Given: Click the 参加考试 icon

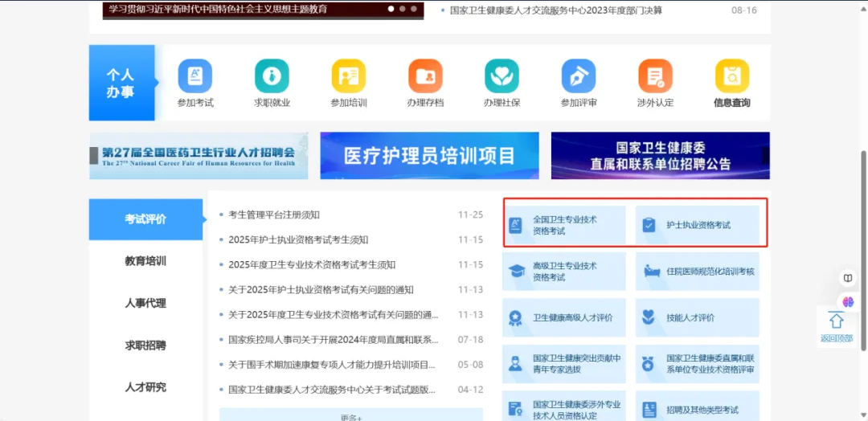Looking at the screenshot, I should [x=194, y=76].
